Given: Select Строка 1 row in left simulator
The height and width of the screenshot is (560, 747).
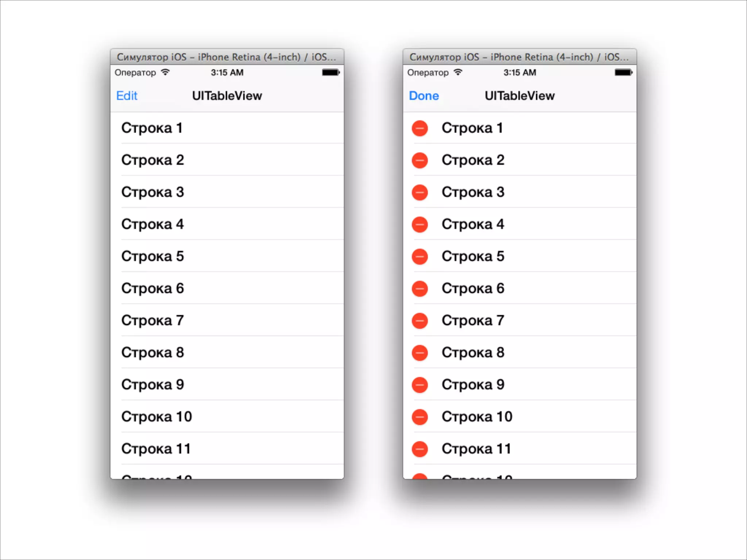Looking at the screenshot, I should click(226, 128).
